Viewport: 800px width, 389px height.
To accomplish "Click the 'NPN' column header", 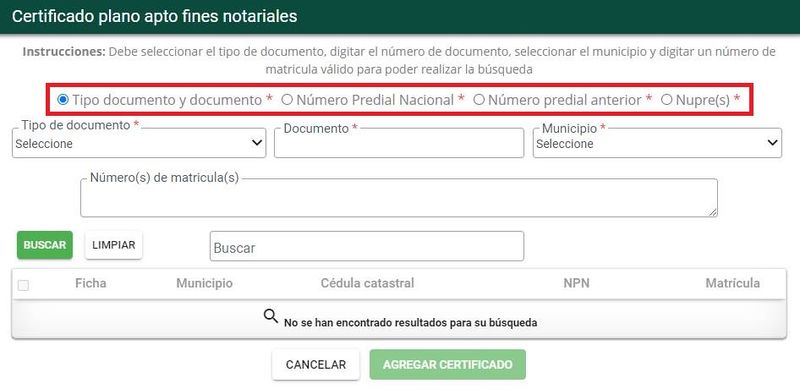I will (x=577, y=283).
